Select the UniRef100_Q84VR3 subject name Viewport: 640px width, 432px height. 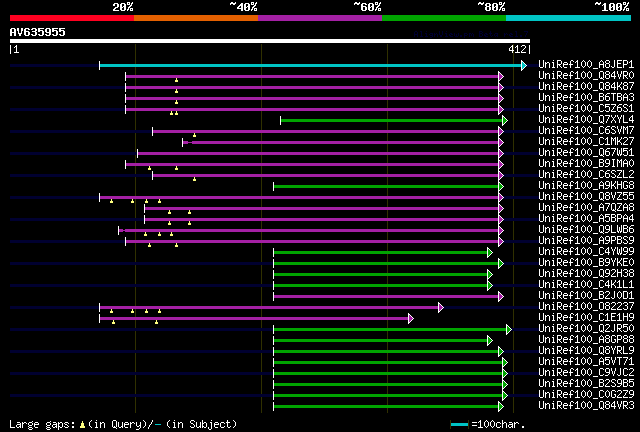[x=586, y=406]
